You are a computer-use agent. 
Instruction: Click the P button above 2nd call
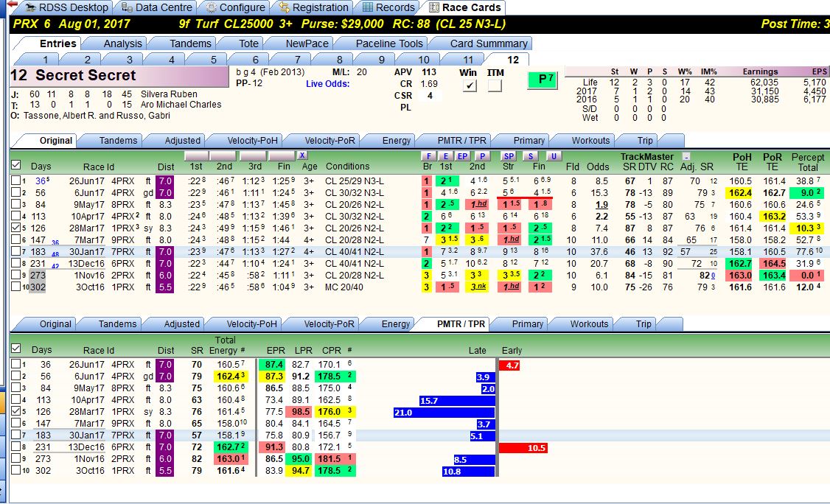(x=481, y=155)
